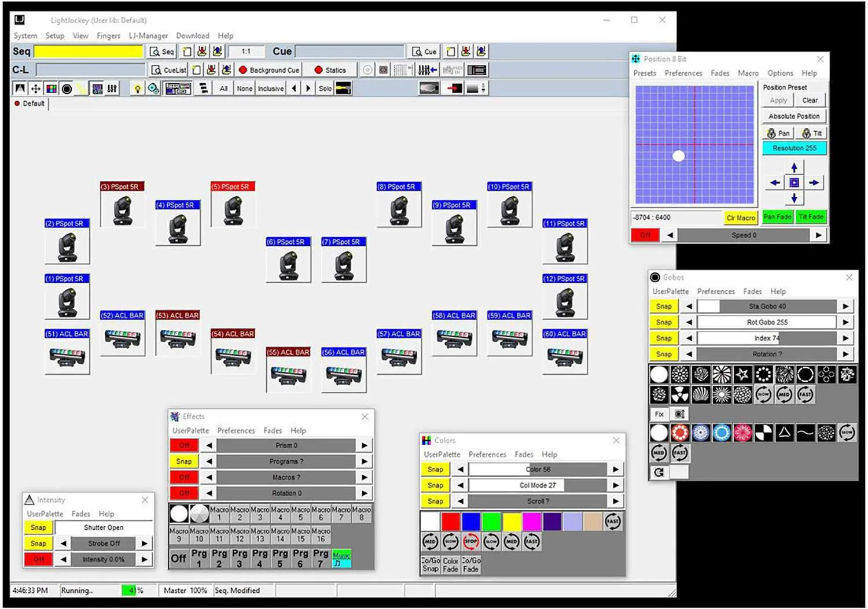Image resolution: width=868 pixels, height=609 pixels.
Task: Click the yellow Seq name field
Action: (89, 51)
